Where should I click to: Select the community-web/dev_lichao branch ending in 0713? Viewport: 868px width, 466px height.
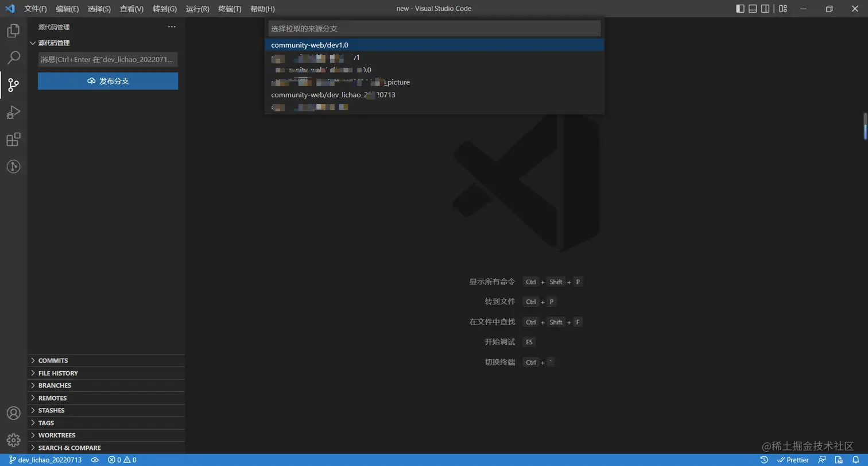click(435, 95)
